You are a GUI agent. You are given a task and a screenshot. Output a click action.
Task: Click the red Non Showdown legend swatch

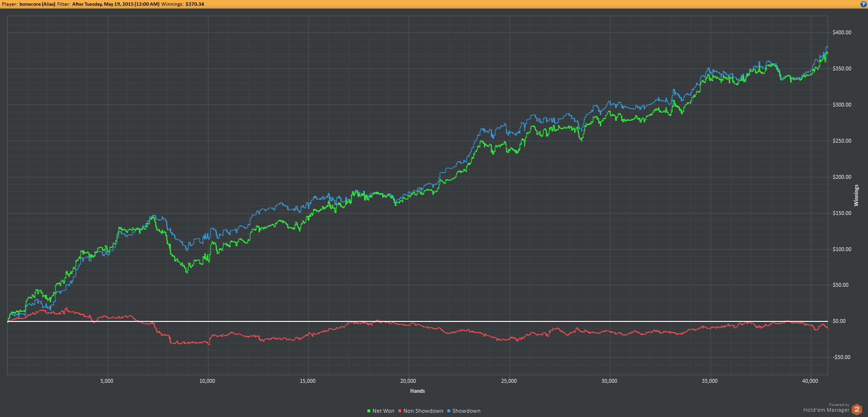click(400, 411)
